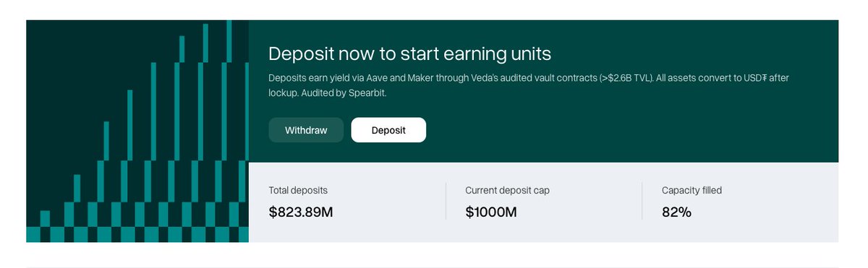Screen dimensions: 868x268
Task: Click the >$2.6B TVL text
Action: pyautogui.click(x=626, y=77)
